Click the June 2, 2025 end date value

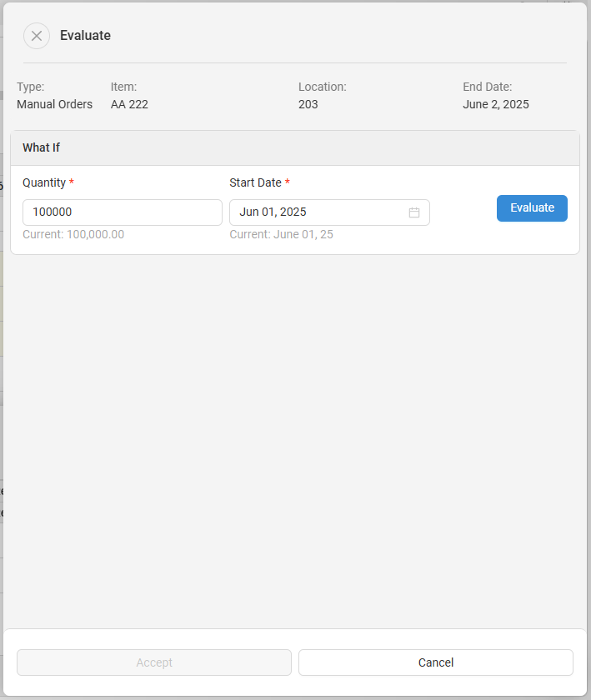(x=495, y=104)
